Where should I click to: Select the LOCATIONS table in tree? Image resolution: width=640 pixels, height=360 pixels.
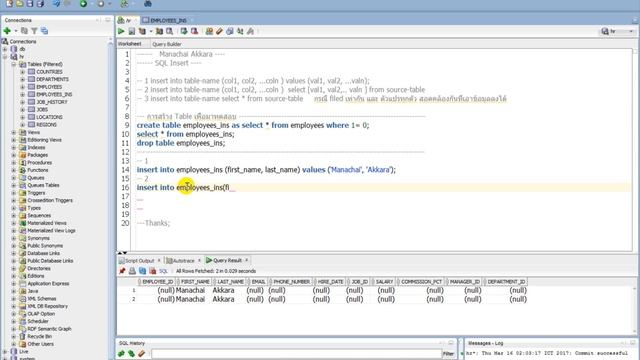click(49, 117)
